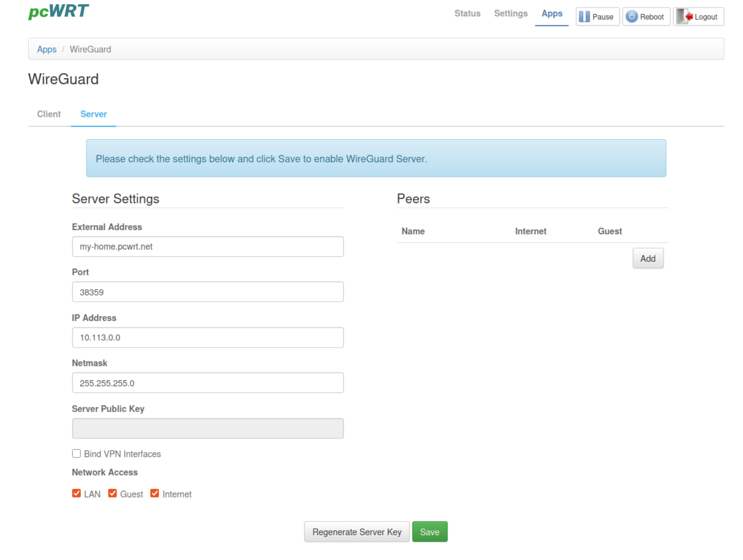
Task: Open the Settings menu
Action: (510, 14)
